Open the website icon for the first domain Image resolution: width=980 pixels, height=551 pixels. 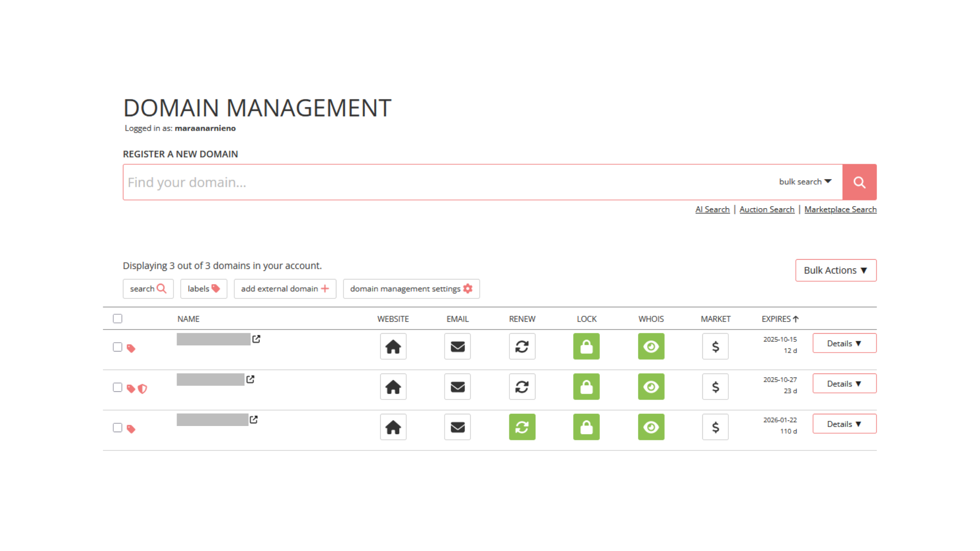pyautogui.click(x=393, y=346)
